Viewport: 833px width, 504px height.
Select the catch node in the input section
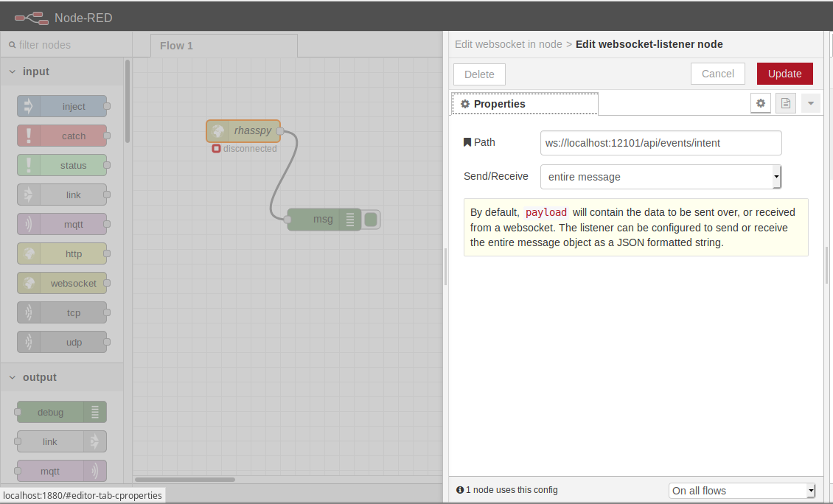point(62,136)
